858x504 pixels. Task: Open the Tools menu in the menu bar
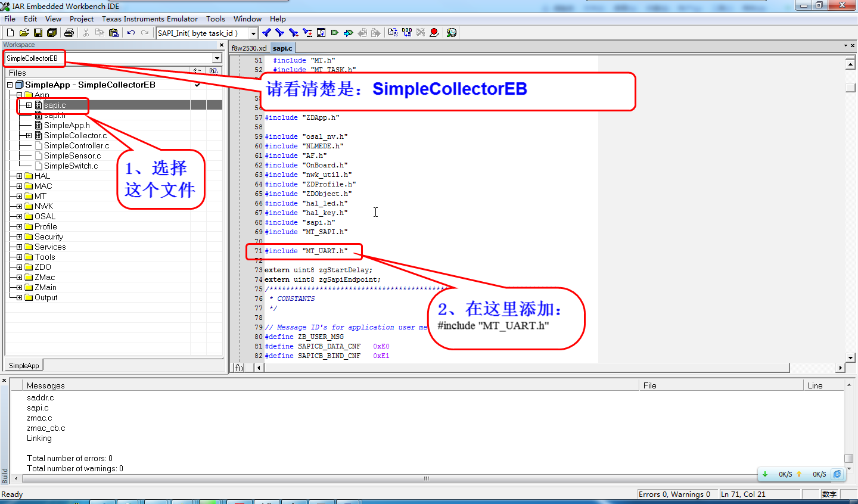[x=216, y=19]
